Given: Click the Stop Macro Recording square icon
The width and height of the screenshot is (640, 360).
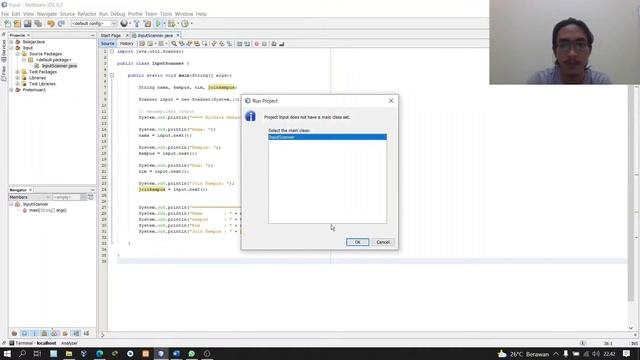Looking at the screenshot, I should point(264,44).
